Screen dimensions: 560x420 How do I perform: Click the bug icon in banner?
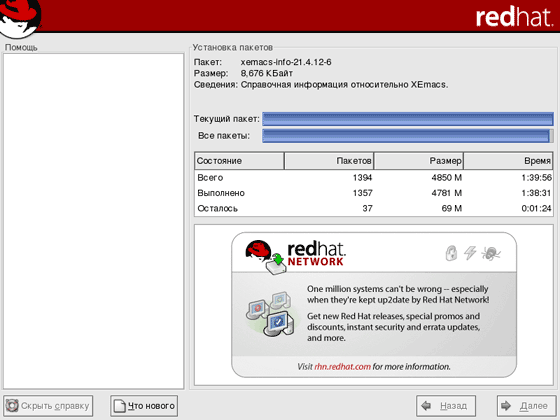(491, 253)
